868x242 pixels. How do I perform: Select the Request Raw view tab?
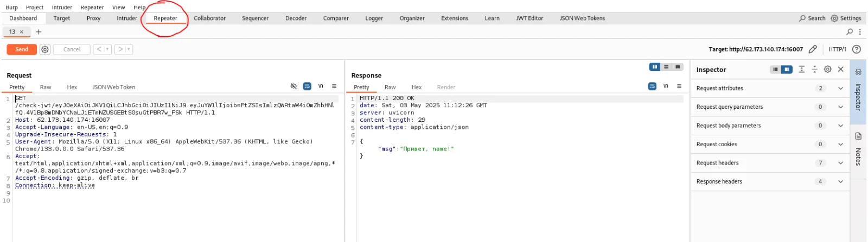click(x=46, y=87)
